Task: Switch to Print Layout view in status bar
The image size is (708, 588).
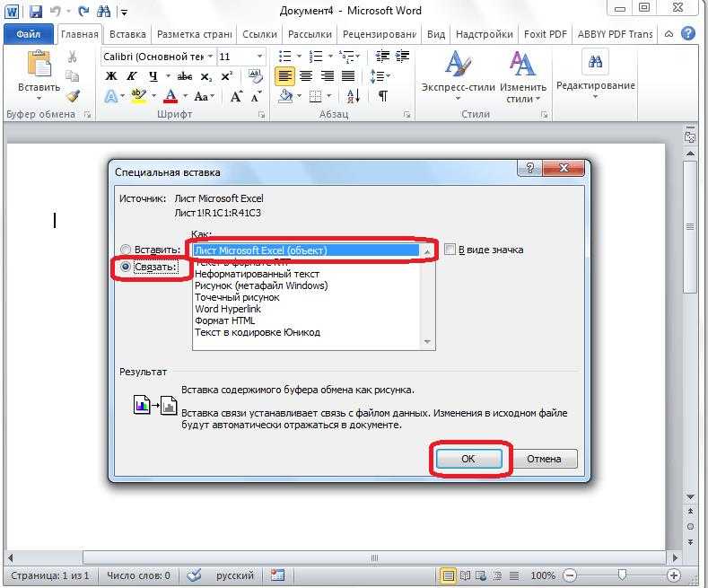Action: (448, 575)
